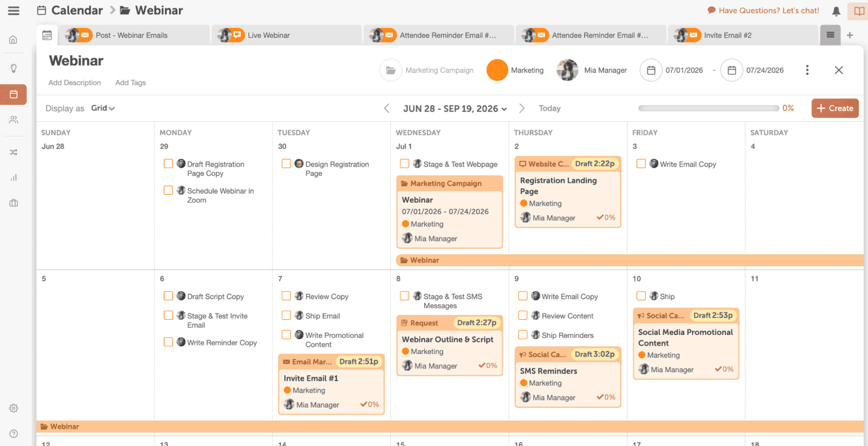The image size is (868, 446).
Task: Open the analytics bar chart sidebar icon
Action: pos(14,177)
